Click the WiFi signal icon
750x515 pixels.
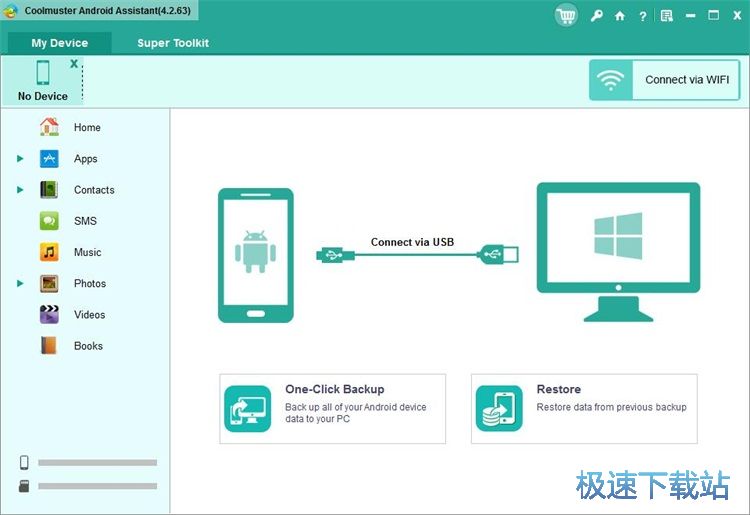tap(611, 80)
